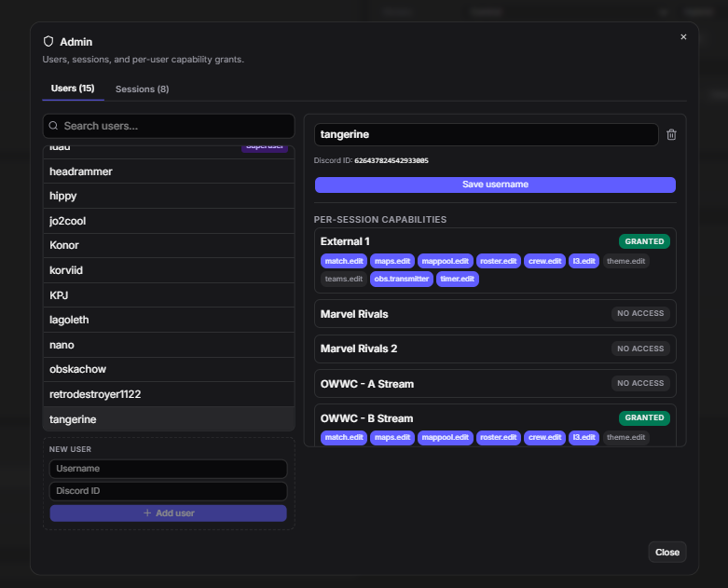Select the Users (15) tab
The height and width of the screenshot is (588, 728).
pos(73,89)
